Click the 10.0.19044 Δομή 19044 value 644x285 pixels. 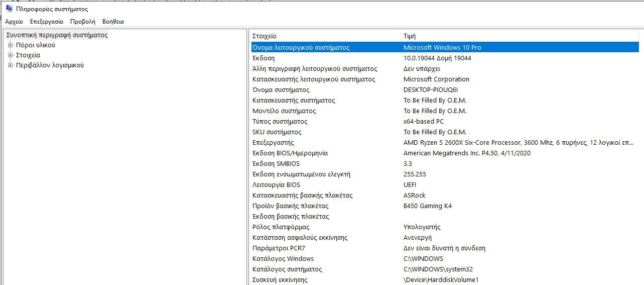click(x=437, y=58)
